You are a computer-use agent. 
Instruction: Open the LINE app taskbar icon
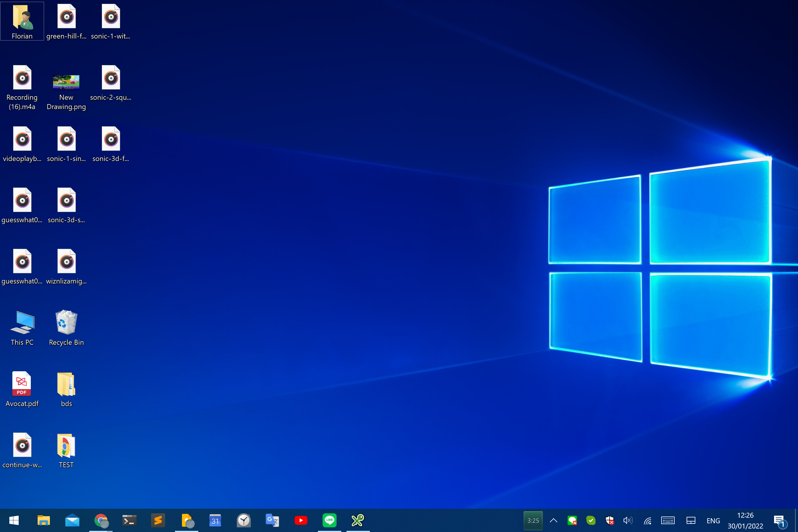click(x=329, y=520)
